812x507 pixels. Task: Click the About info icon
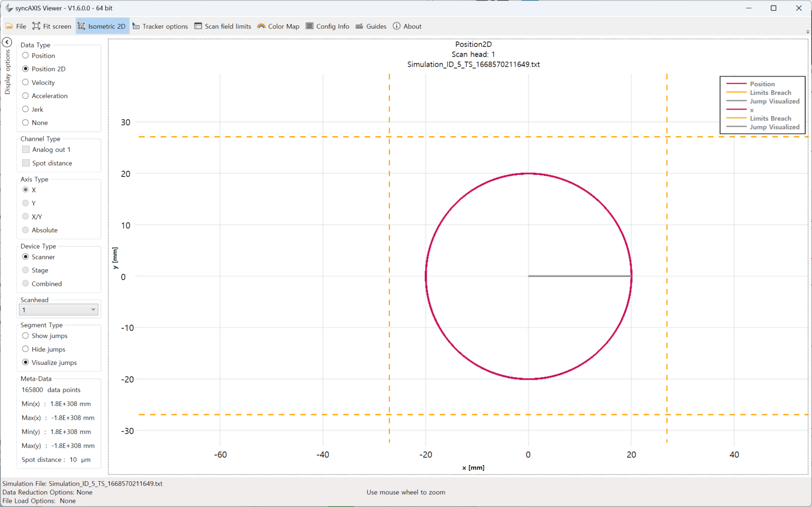click(396, 26)
